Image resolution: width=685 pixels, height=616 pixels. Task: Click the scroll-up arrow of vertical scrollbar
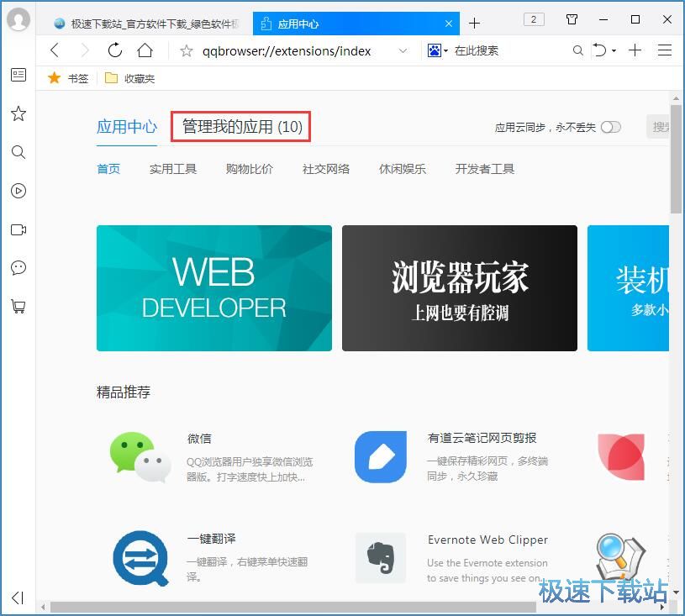[x=676, y=98]
